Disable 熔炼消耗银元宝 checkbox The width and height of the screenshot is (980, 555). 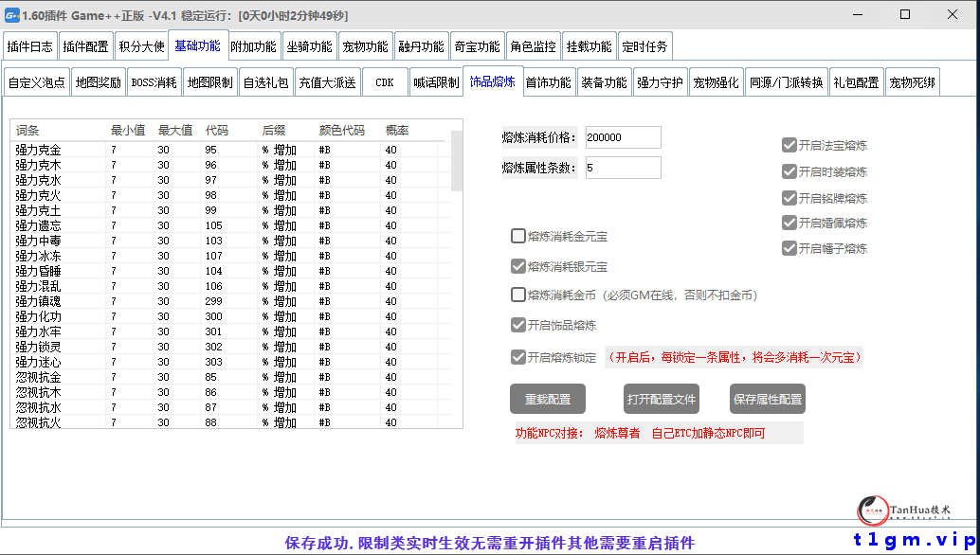517,265
